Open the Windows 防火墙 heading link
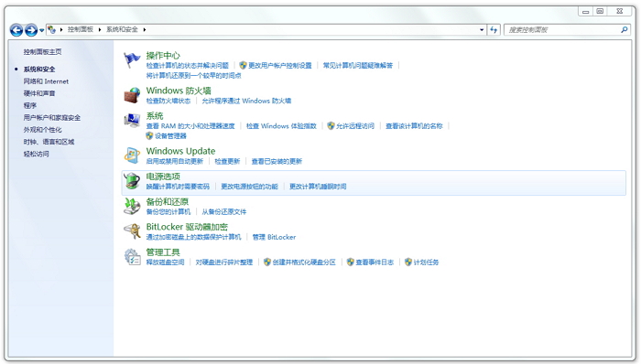The height and width of the screenshot is (364, 641). coord(179,91)
